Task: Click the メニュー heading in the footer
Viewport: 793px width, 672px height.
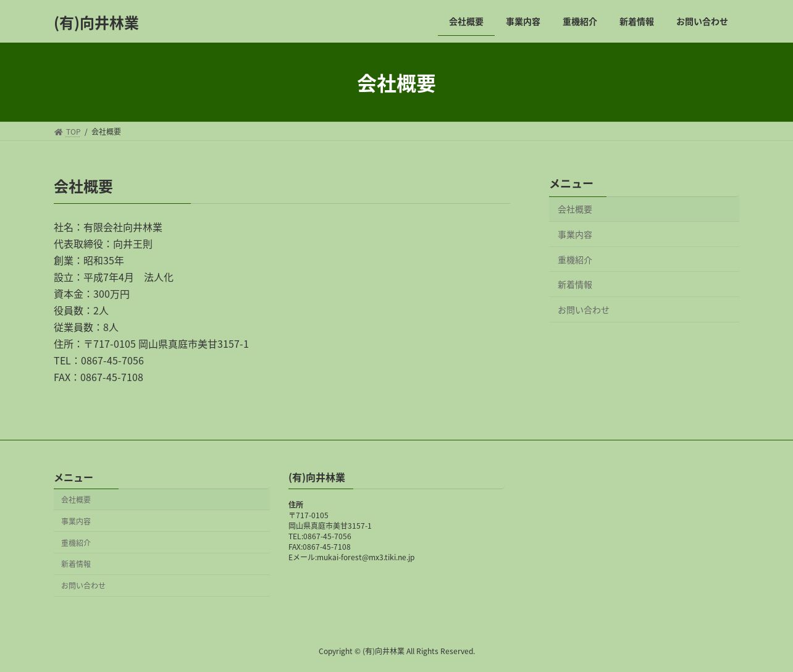Action: tap(73, 477)
